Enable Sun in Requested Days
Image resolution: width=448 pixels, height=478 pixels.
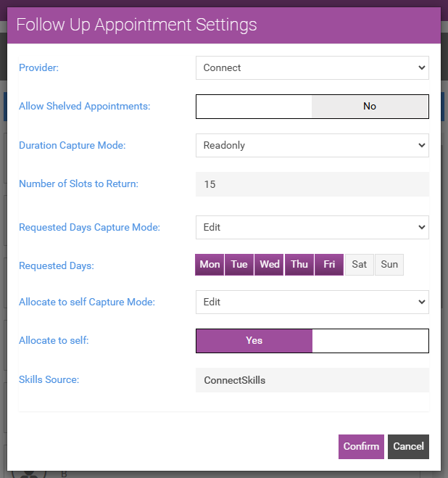(x=389, y=264)
